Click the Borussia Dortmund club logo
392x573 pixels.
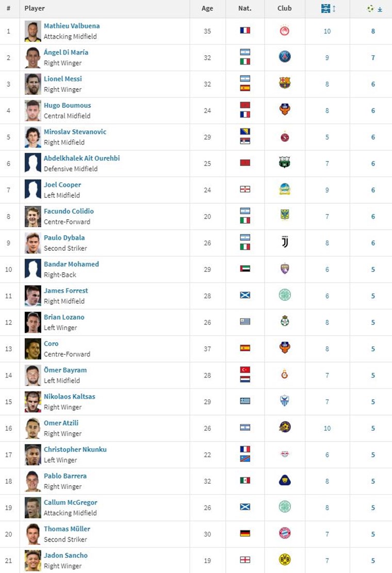pos(285,560)
